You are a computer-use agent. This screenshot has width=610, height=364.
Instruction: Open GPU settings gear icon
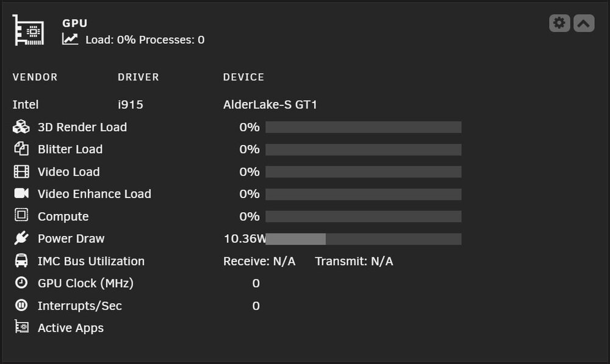(x=559, y=23)
